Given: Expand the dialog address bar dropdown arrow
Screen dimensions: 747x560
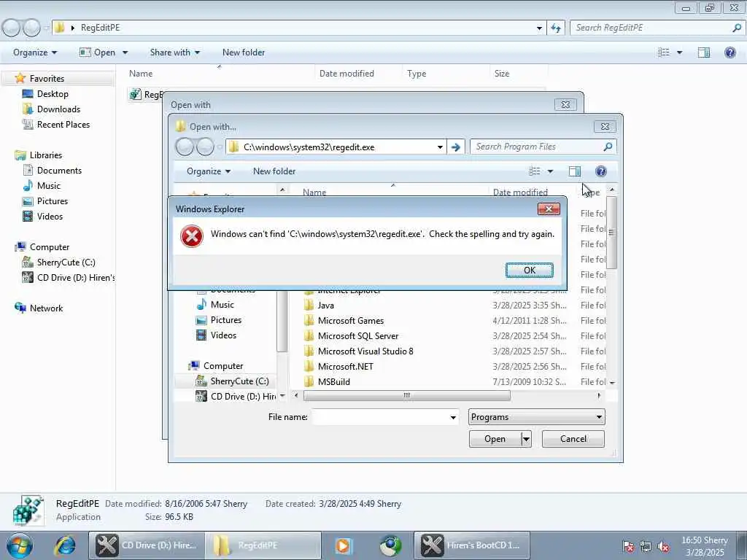Looking at the screenshot, I should click(x=440, y=147).
